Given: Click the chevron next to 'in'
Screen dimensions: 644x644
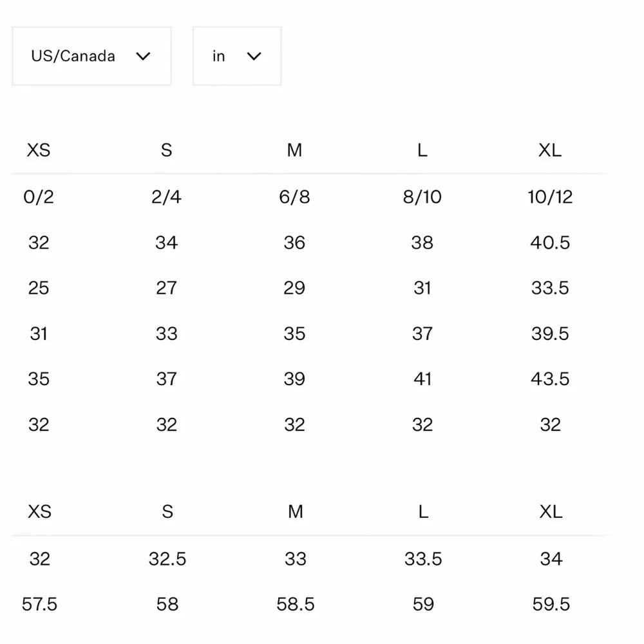Looking at the screenshot, I should coord(254,56).
